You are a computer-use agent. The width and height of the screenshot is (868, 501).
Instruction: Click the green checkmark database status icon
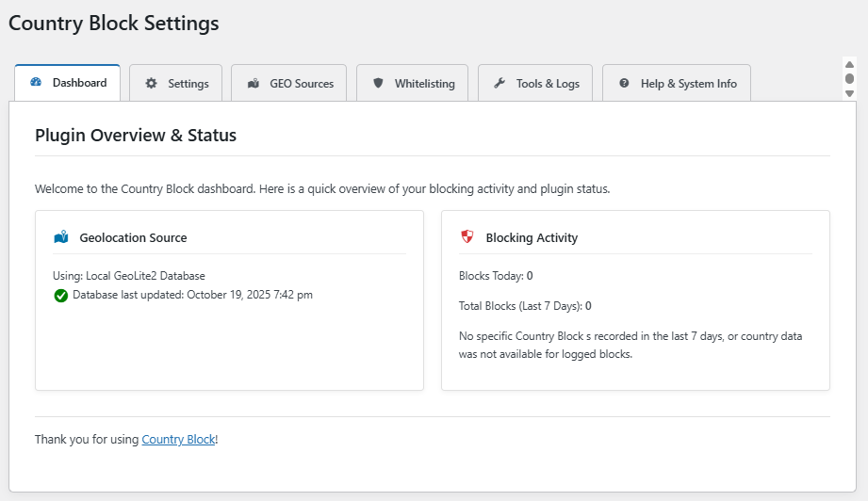pyautogui.click(x=61, y=296)
